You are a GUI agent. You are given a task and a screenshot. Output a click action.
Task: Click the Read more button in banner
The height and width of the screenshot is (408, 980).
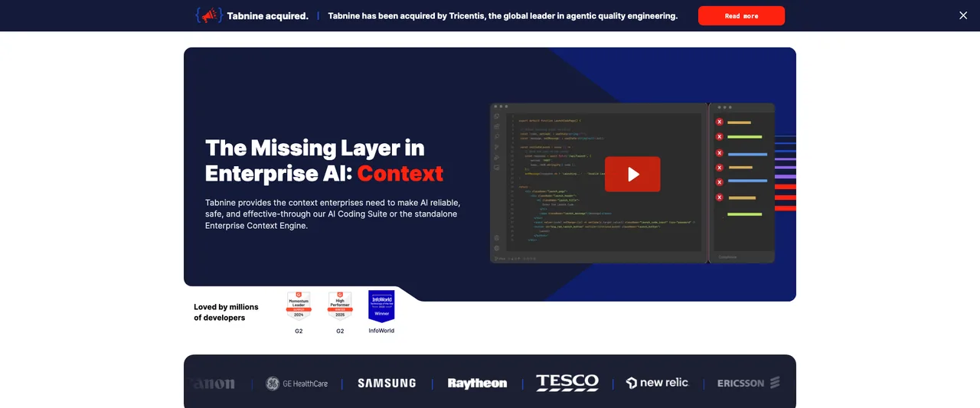click(x=741, y=16)
